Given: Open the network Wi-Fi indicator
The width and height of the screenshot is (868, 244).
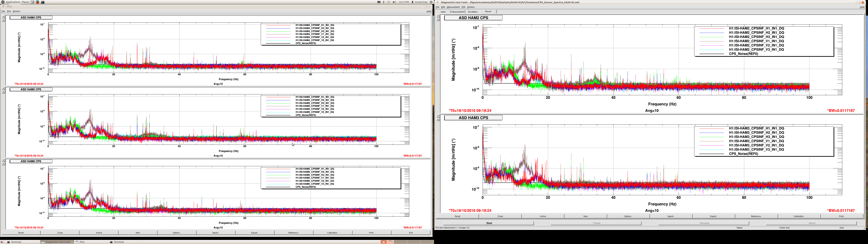Looking at the screenshot, I should coord(389,2).
